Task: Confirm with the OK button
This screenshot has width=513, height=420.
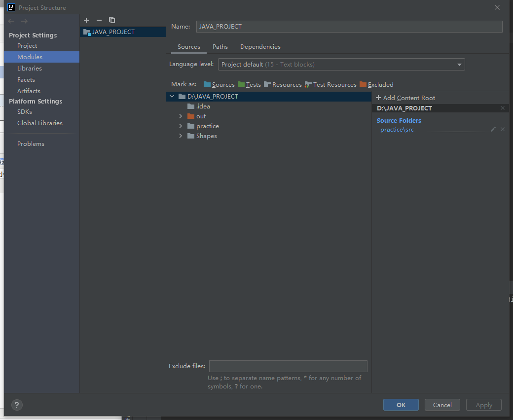Action: pos(401,405)
